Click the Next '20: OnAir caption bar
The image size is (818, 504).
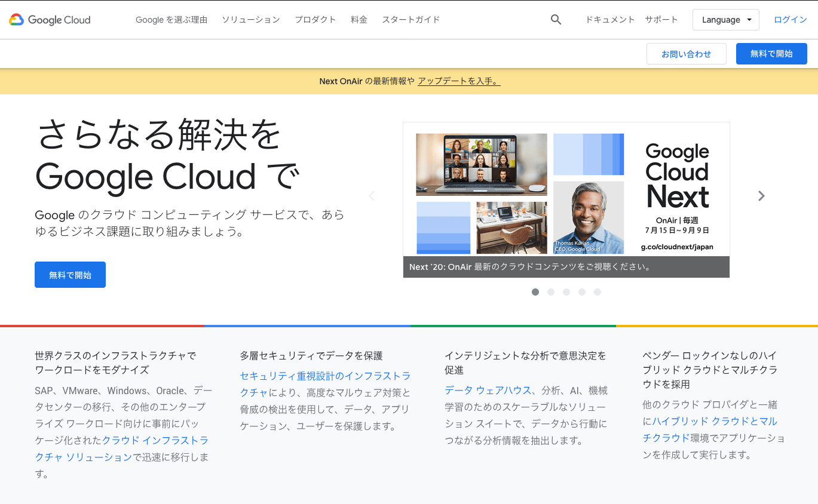coord(566,267)
